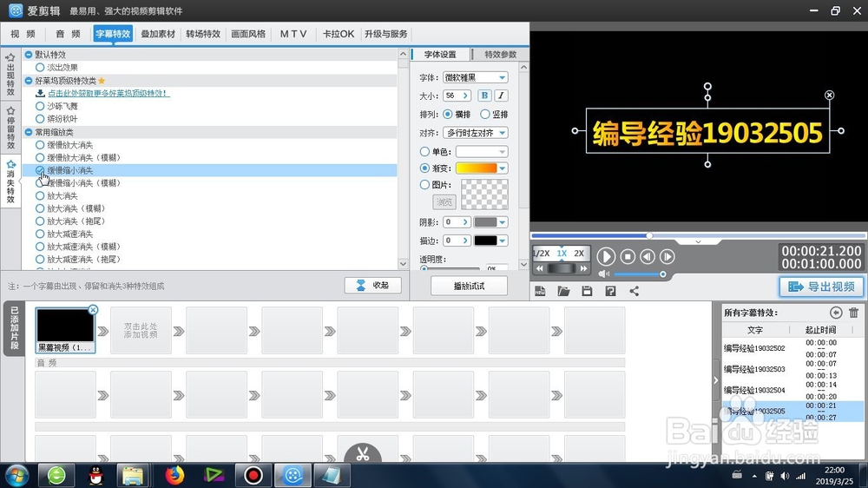Screen dimensions: 868x488
Task: Create a new project with New icon
Action: click(540, 292)
